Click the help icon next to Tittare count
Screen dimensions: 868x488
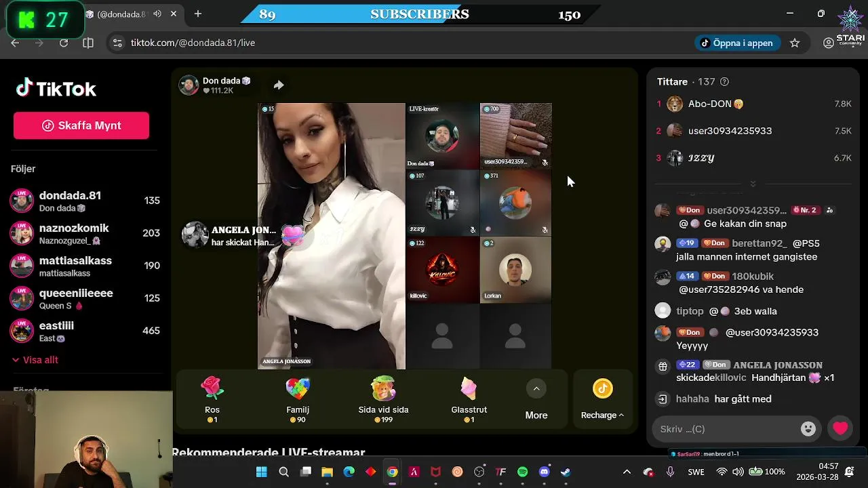coord(724,81)
